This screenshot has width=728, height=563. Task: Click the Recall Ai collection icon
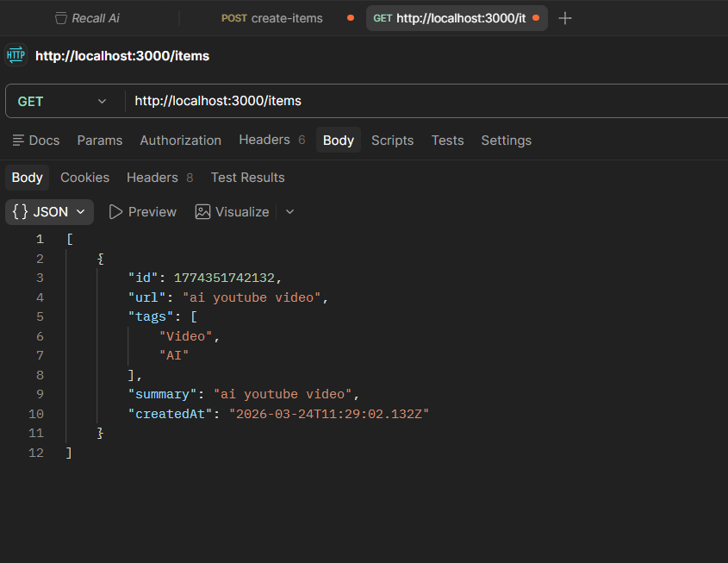point(61,19)
